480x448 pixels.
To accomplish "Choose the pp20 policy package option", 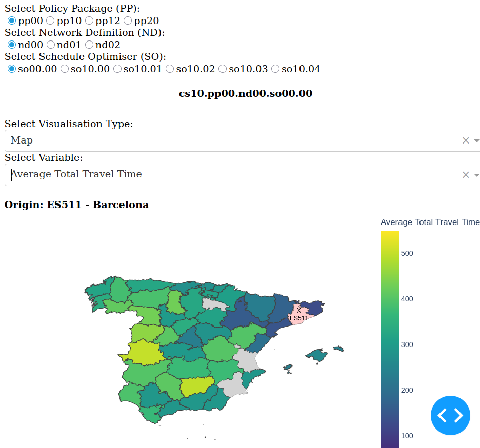I will pos(128,21).
